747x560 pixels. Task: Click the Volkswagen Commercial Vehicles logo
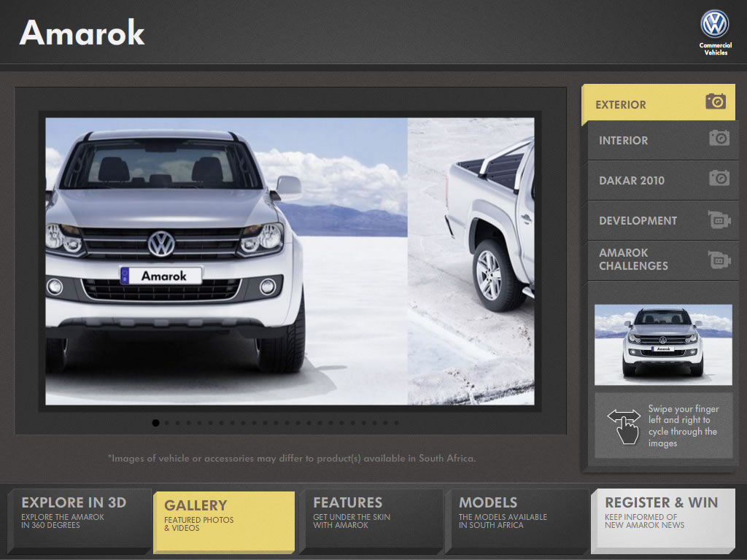pyautogui.click(x=715, y=33)
